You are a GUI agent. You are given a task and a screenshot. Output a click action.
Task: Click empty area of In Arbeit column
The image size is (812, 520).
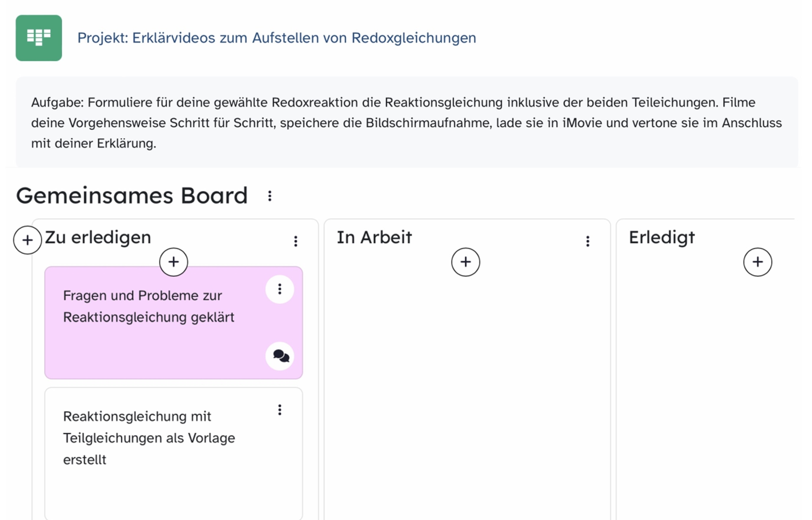coord(467,388)
